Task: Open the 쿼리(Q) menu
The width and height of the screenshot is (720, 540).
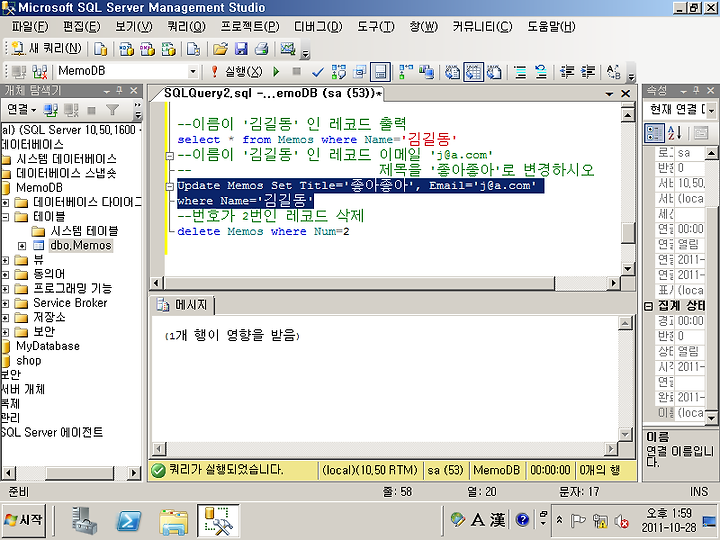Action: (186, 27)
